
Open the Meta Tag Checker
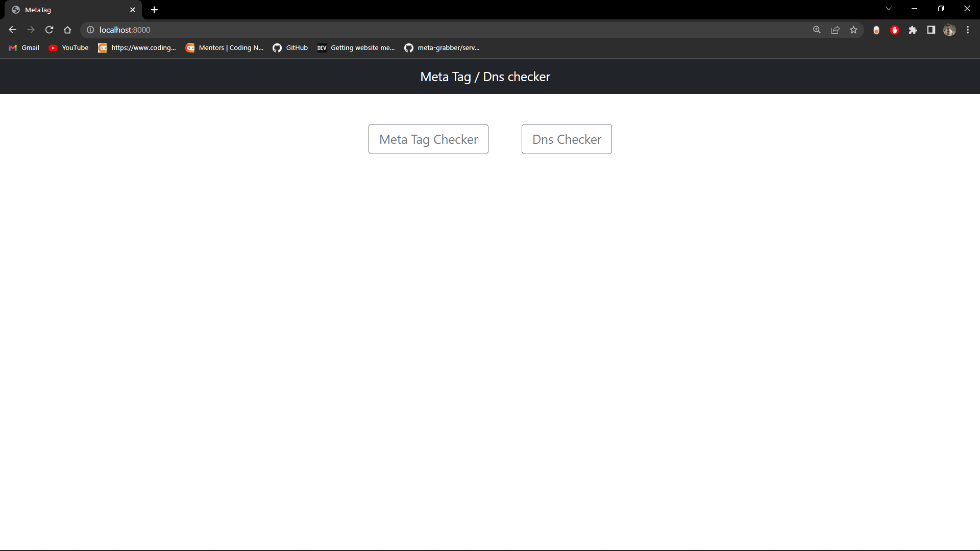(x=428, y=139)
